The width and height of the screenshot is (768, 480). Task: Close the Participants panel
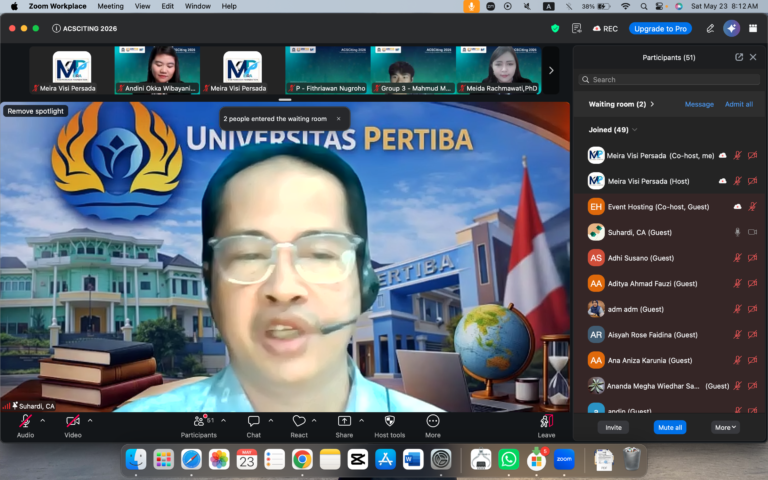coord(753,57)
